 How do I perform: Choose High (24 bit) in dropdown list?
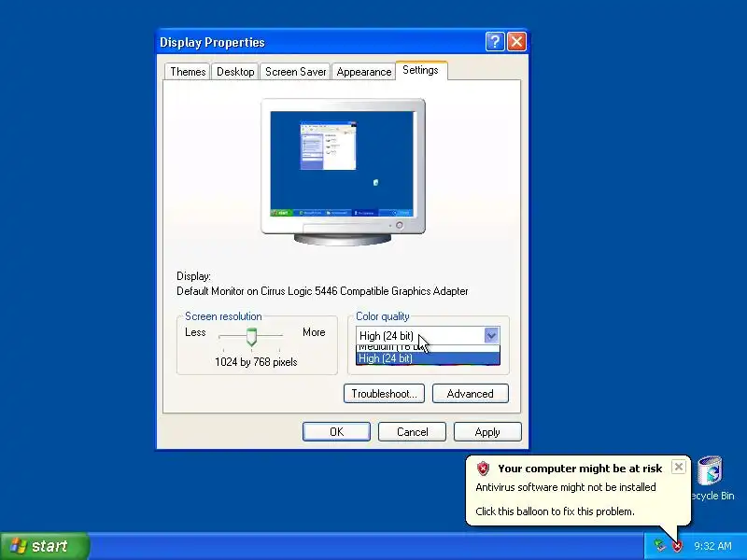(x=428, y=358)
